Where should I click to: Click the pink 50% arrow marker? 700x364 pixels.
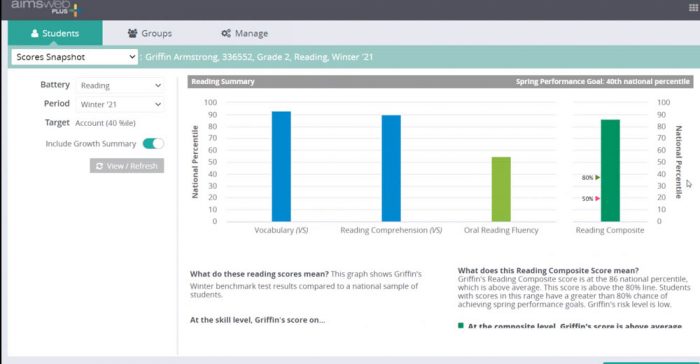click(x=598, y=198)
